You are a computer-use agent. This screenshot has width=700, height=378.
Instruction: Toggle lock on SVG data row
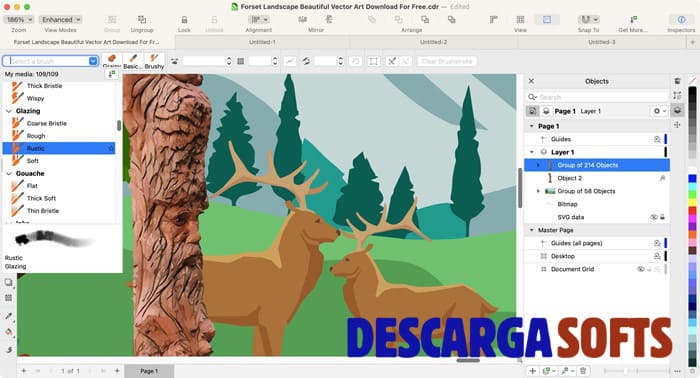[662, 217]
